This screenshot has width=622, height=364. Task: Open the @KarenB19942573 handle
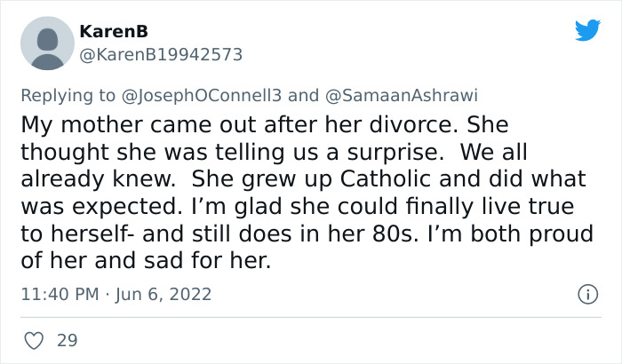tap(161, 54)
